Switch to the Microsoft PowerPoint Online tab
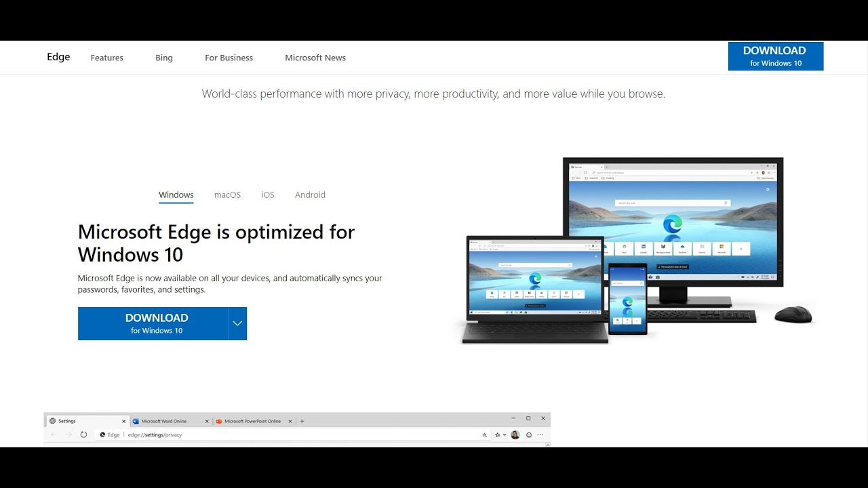Screen dimensions: 868x488 (x=251, y=421)
